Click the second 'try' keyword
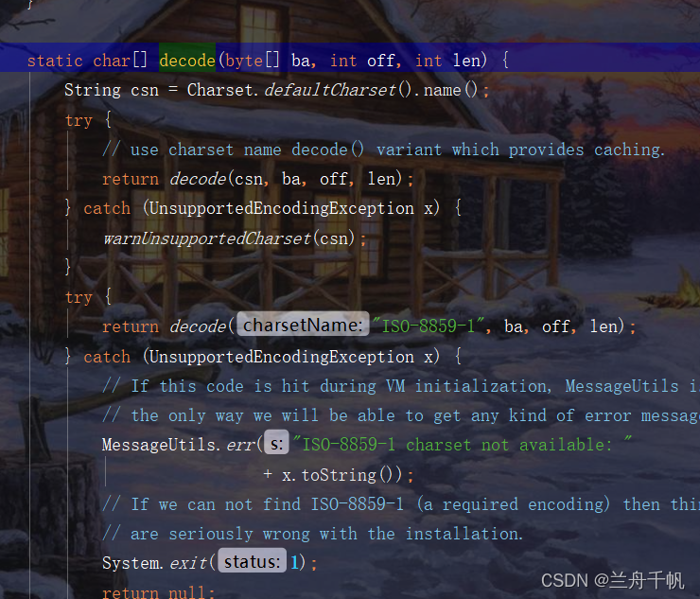 79,297
